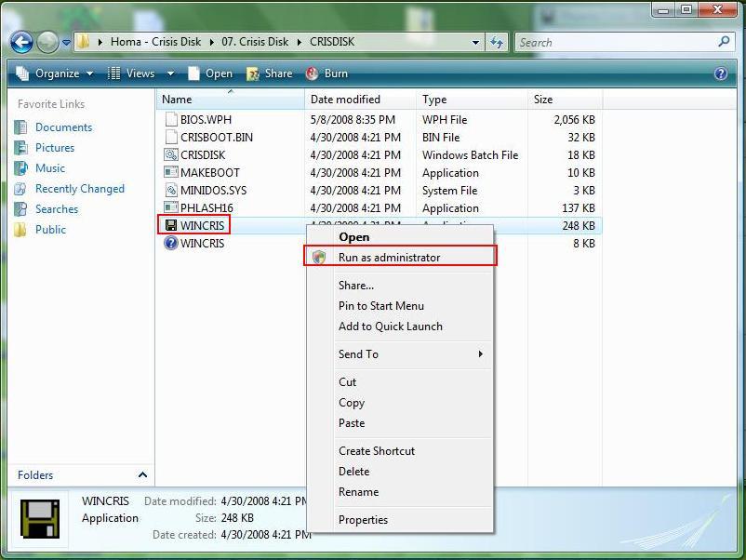
Task: Click the large floppy thumbnail in details pane
Action: [x=39, y=518]
